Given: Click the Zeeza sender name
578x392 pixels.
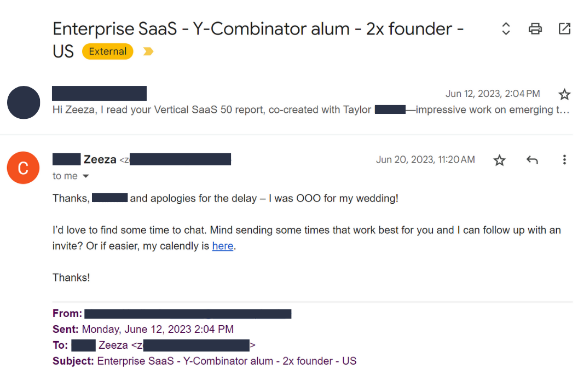Looking at the screenshot, I should coord(100,159).
